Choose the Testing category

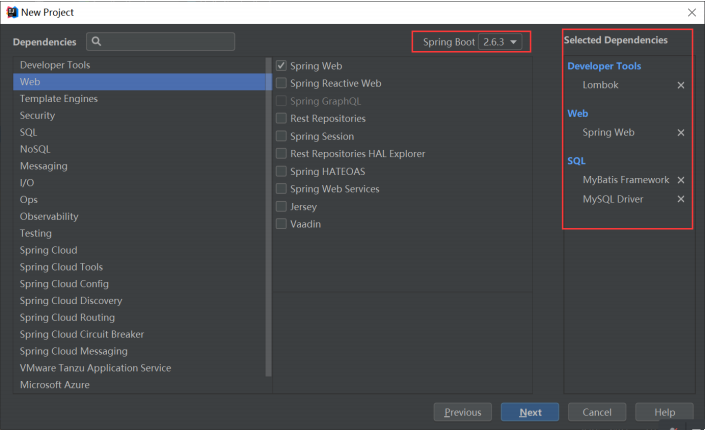pyautogui.click(x=140, y=233)
